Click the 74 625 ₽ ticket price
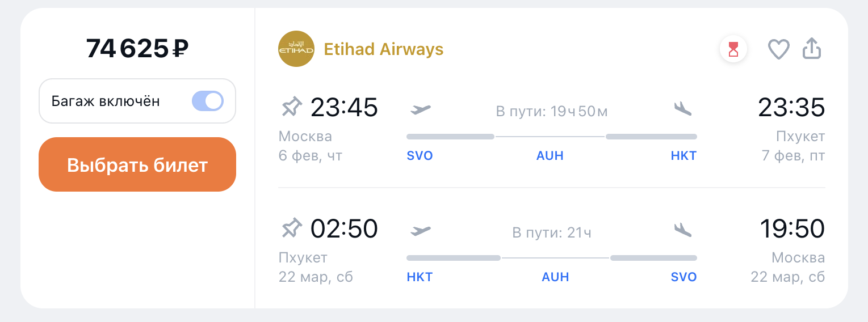 137,49
